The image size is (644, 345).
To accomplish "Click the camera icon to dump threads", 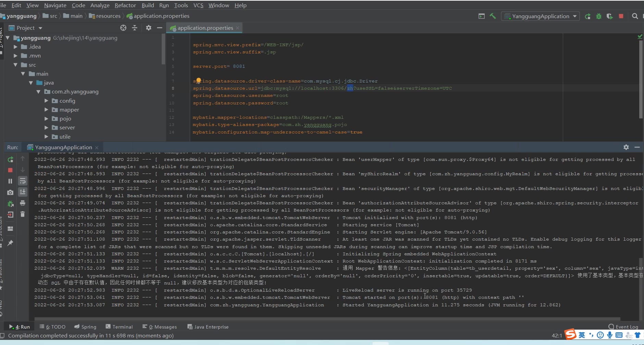I will (x=10, y=192).
